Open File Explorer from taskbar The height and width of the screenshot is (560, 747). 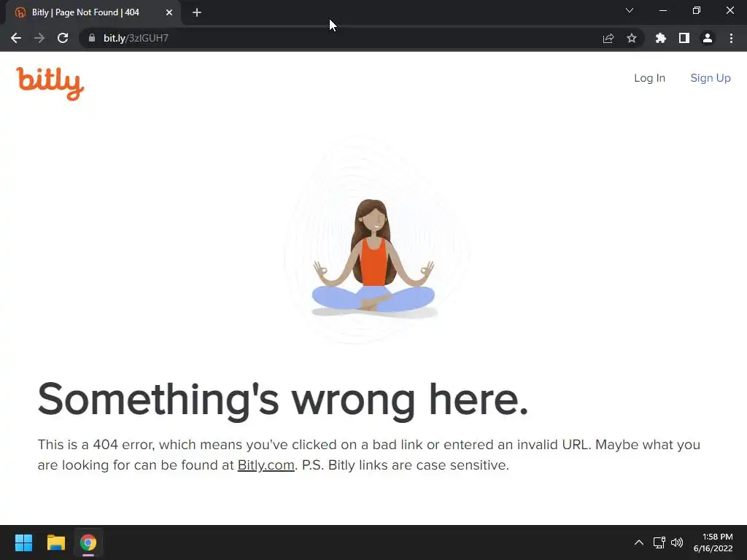pyautogui.click(x=55, y=542)
